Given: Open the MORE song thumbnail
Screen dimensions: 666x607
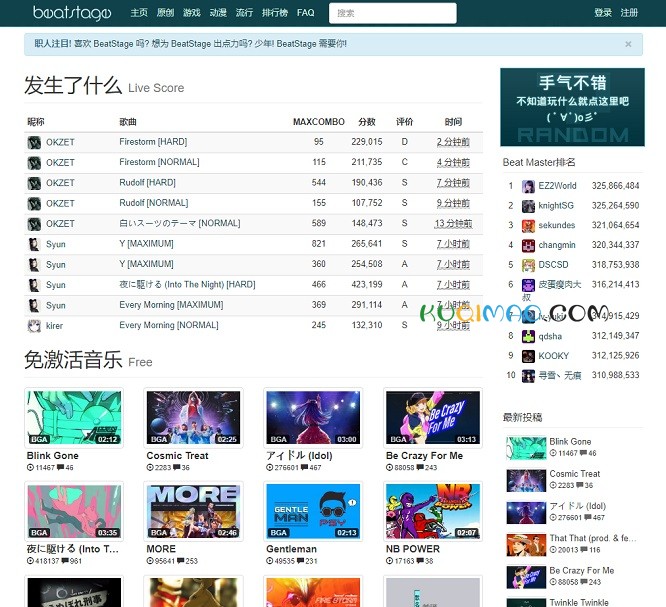Looking at the screenshot, I should (193, 511).
